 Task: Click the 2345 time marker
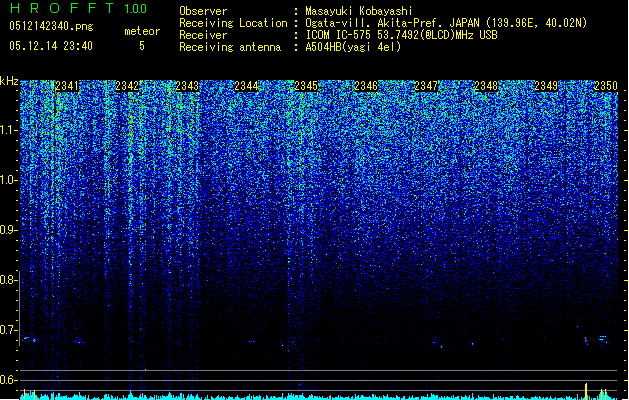[x=306, y=86]
